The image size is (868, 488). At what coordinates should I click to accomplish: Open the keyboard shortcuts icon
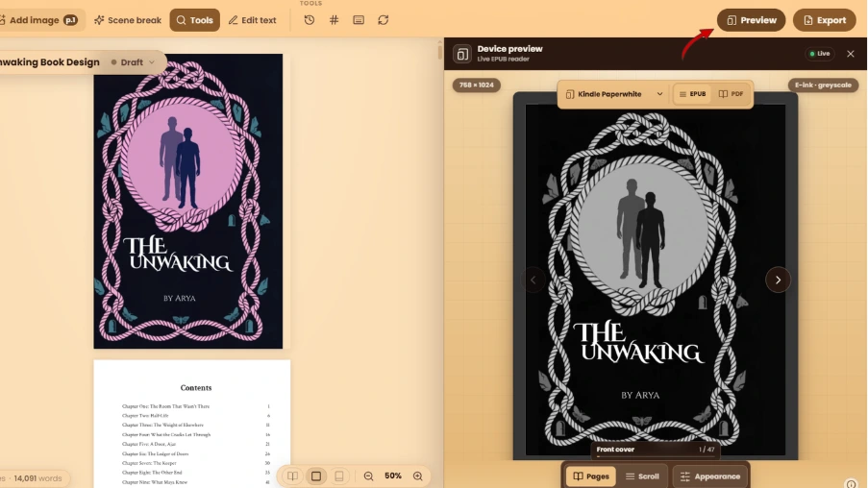click(359, 20)
